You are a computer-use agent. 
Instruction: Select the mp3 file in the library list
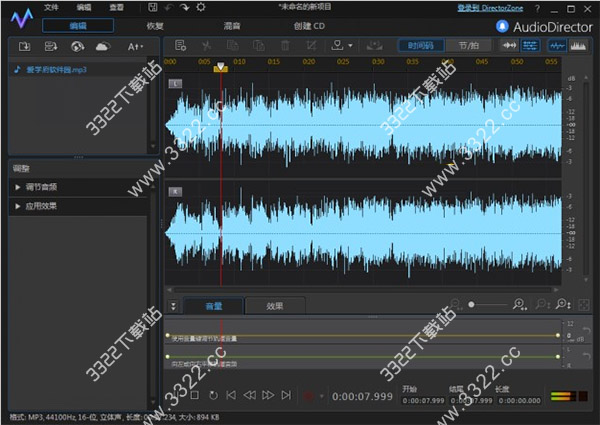coord(78,70)
